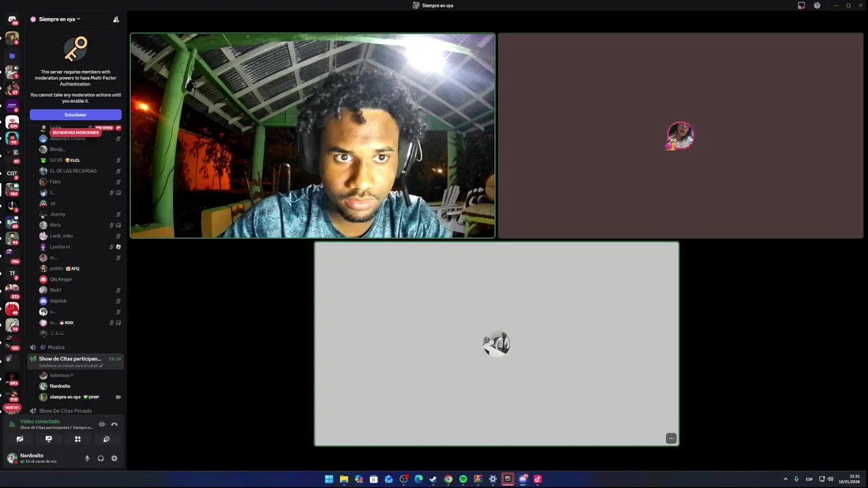Image resolution: width=868 pixels, height=488 pixels.
Task: Open Windows Start menu
Action: click(329, 479)
